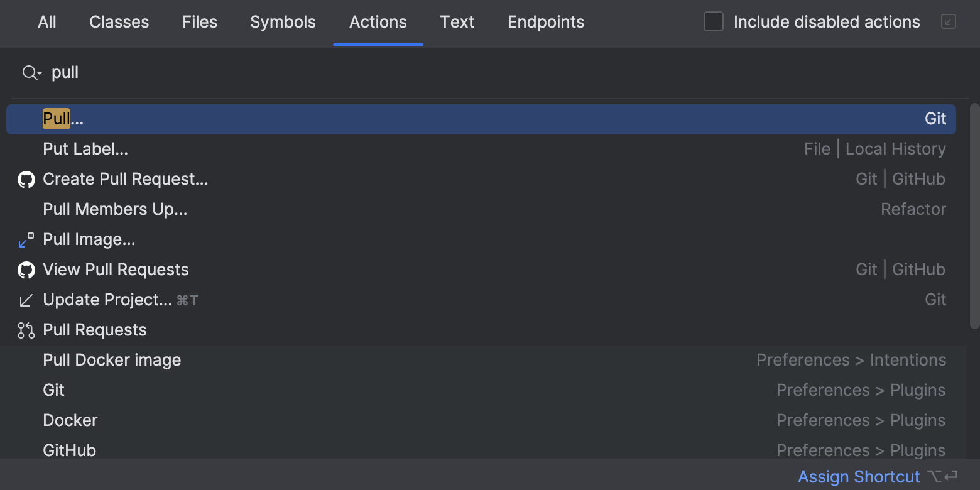Open the popup in editor via corner arrow icon

pyautogui.click(x=948, y=21)
